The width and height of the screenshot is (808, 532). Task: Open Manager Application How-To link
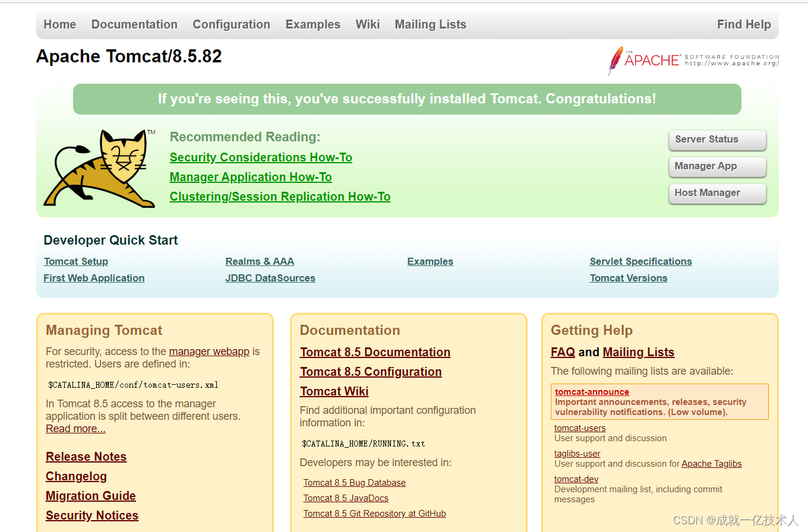pos(251,177)
